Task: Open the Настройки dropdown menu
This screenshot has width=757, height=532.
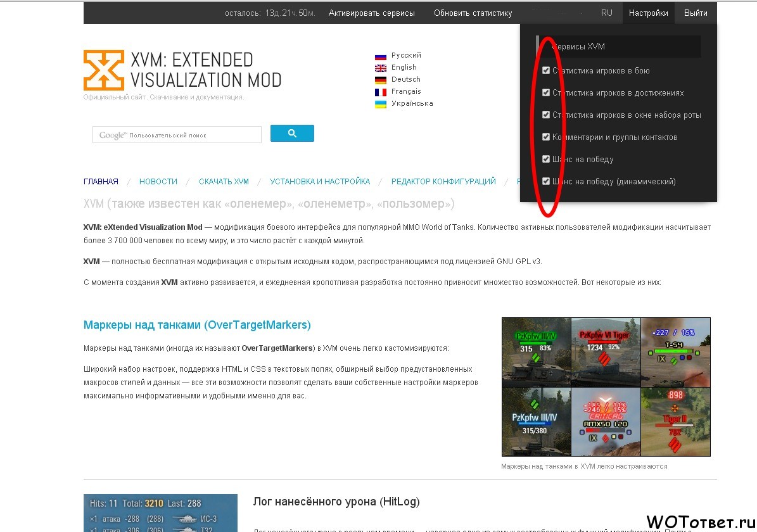Action: tap(649, 13)
